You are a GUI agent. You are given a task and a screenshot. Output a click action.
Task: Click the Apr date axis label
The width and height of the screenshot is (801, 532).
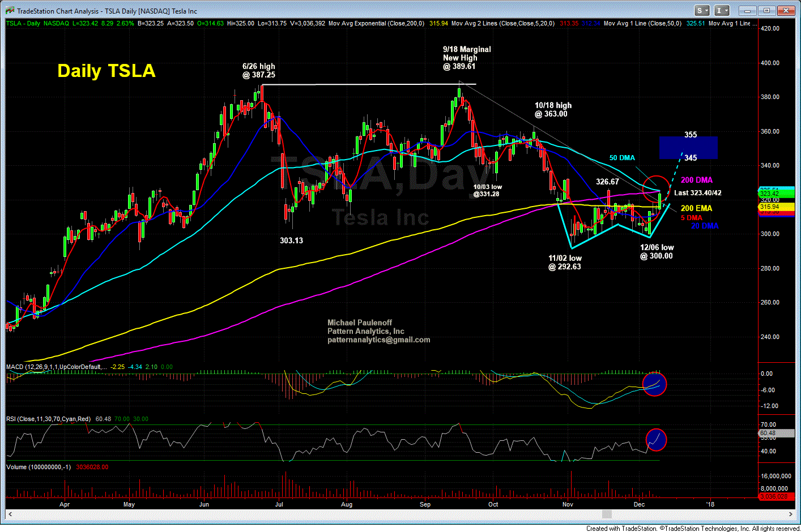pyautogui.click(x=65, y=504)
